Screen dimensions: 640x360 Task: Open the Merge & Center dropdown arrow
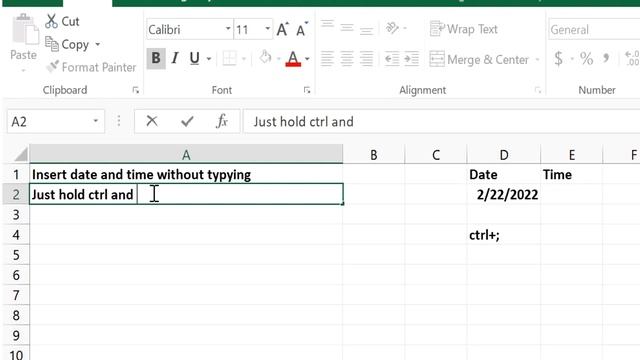pyautogui.click(x=538, y=60)
